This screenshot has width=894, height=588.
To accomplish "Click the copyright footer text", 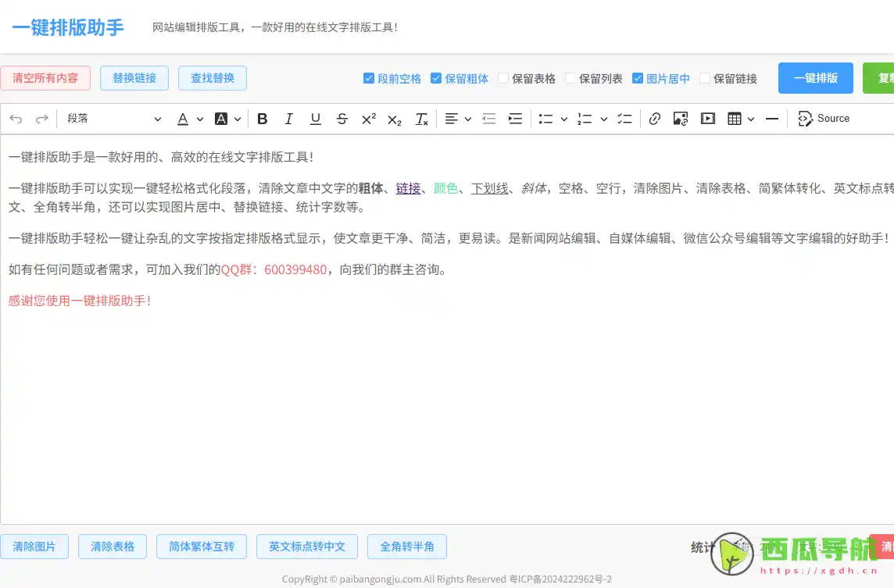I will (447, 579).
